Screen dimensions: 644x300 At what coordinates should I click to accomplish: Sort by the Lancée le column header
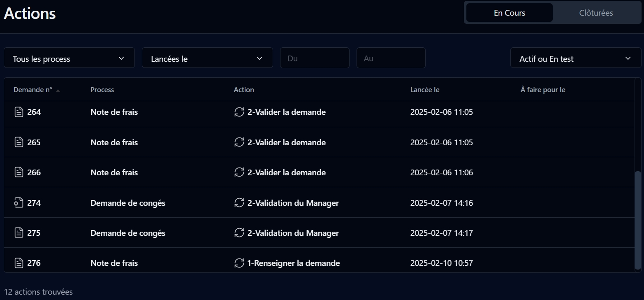[x=425, y=90]
